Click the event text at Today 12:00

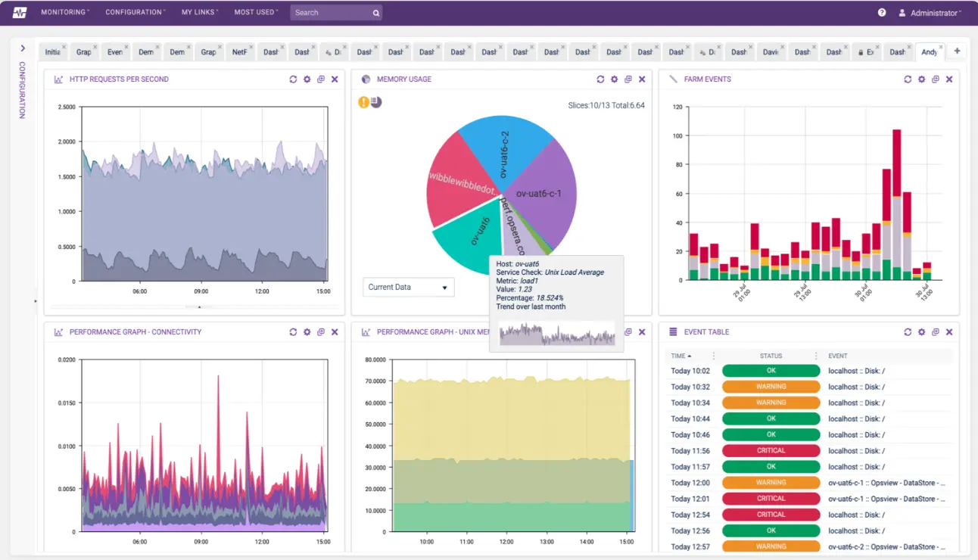pyautogui.click(x=887, y=483)
